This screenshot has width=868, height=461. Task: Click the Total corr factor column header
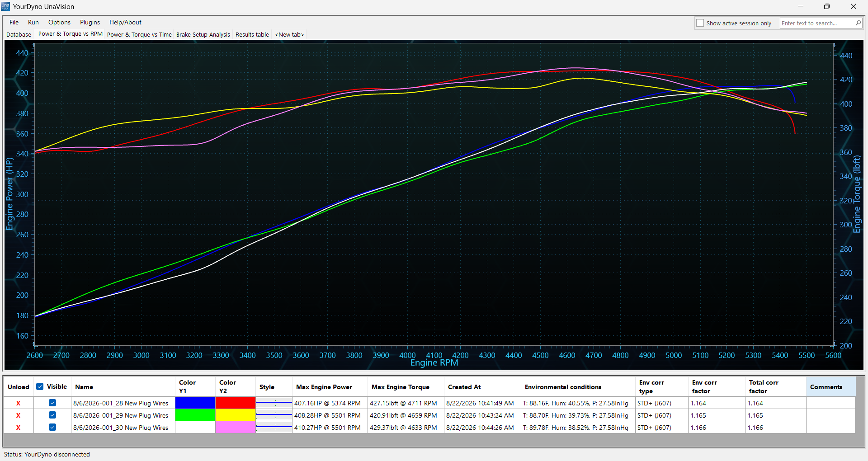pos(775,387)
